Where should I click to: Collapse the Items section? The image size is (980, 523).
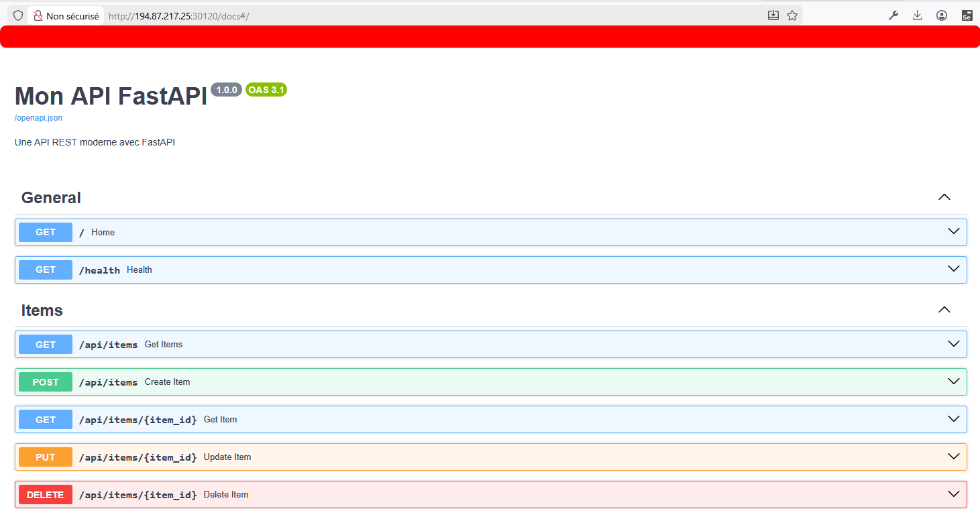point(944,310)
